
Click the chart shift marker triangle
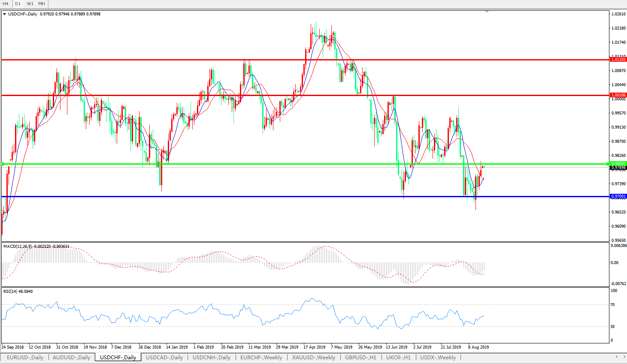(487, 12)
